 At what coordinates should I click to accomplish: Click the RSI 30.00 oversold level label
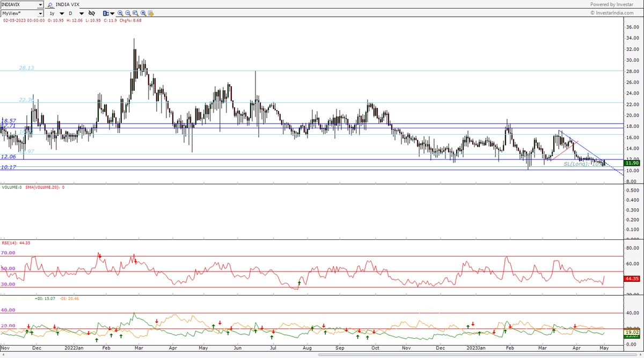click(8, 284)
